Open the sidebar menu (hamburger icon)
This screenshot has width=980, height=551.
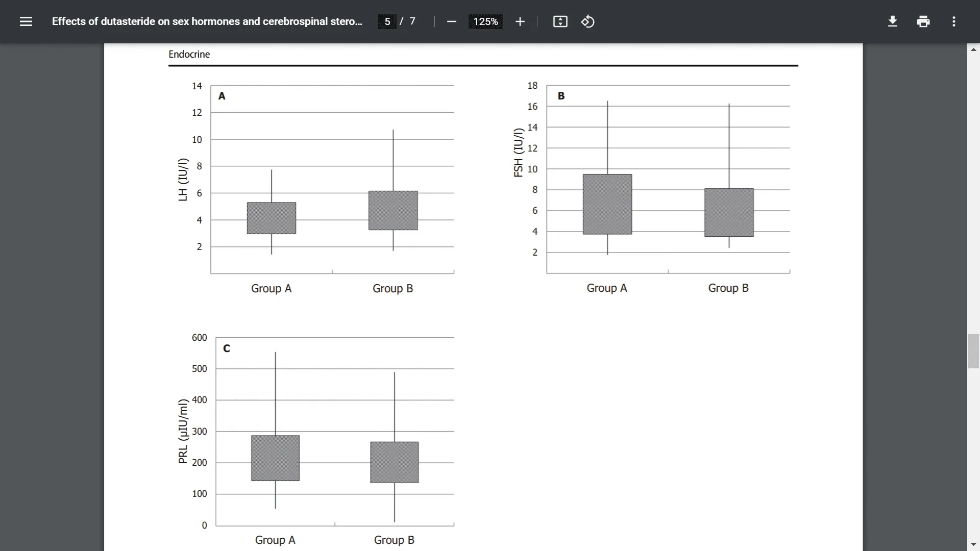26,21
